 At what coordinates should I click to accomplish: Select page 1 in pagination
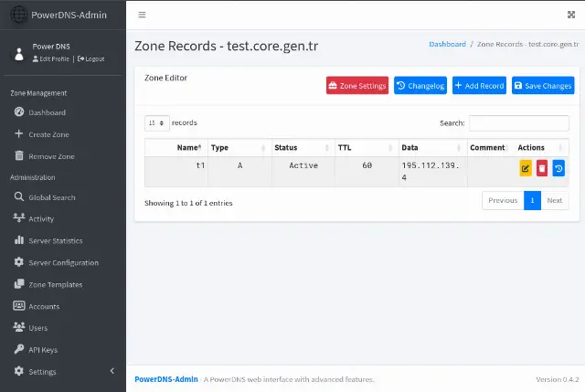point(532,201)
